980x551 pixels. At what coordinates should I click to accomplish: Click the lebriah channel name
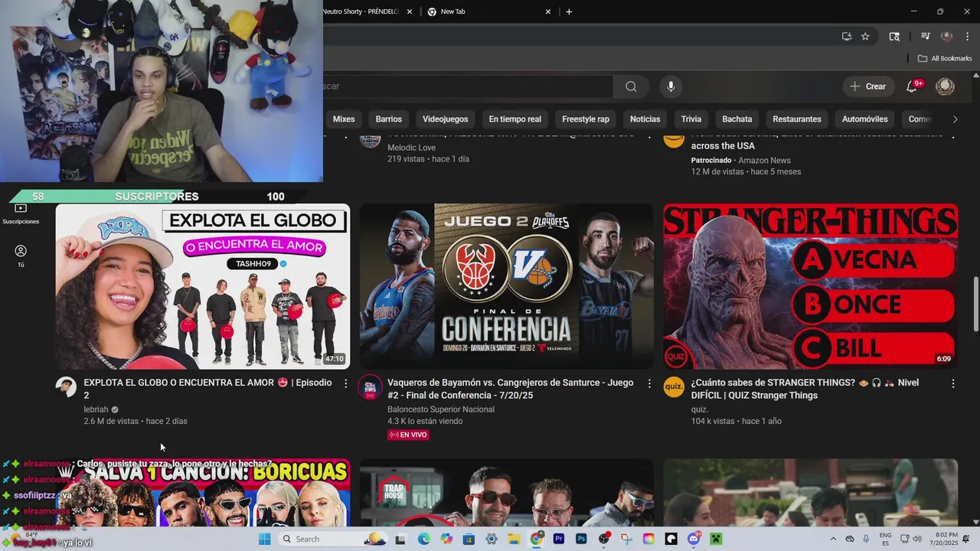pyautogui.click(x=96, y=409)
